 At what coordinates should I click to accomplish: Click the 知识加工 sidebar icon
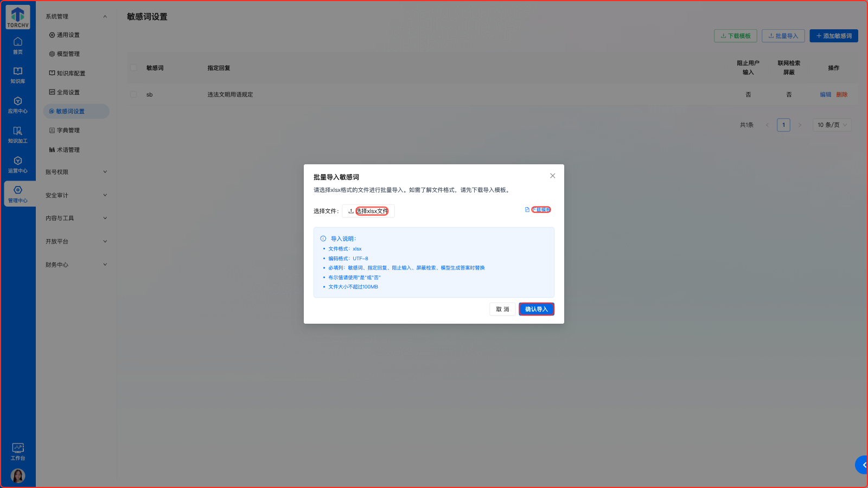[18, 135]
